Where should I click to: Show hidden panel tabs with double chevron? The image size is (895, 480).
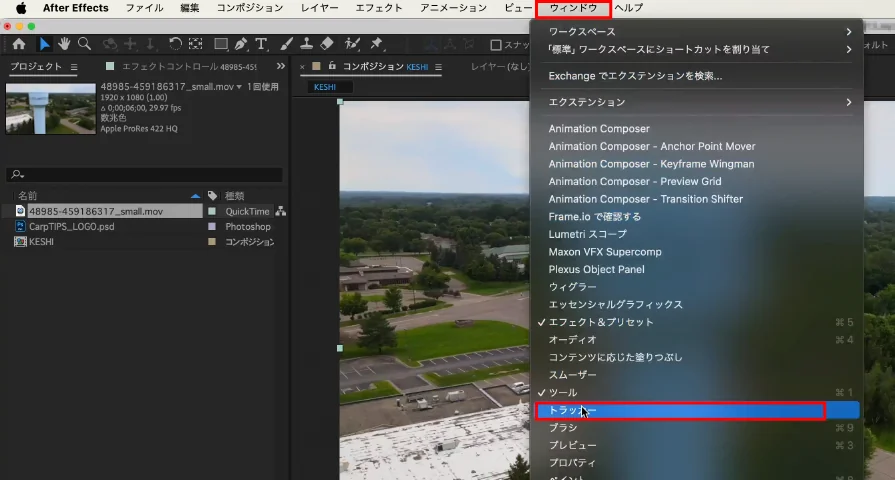[280, 66]
